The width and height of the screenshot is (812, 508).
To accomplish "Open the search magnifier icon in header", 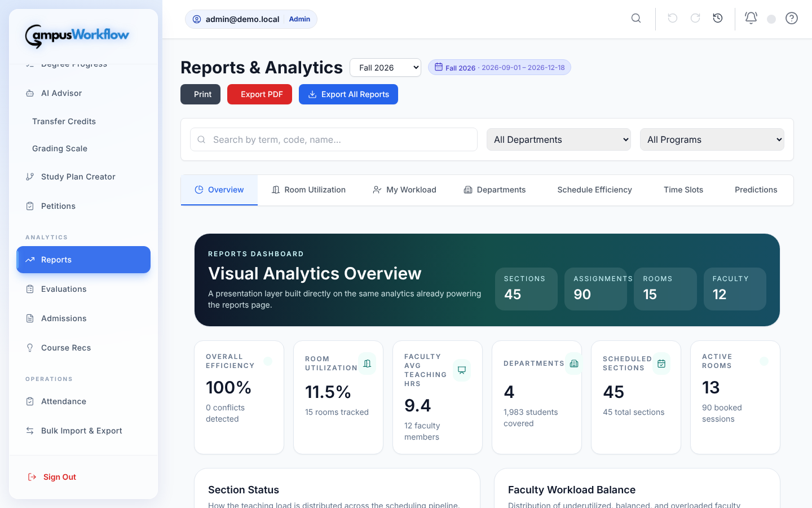I will [x=636, y=19].
